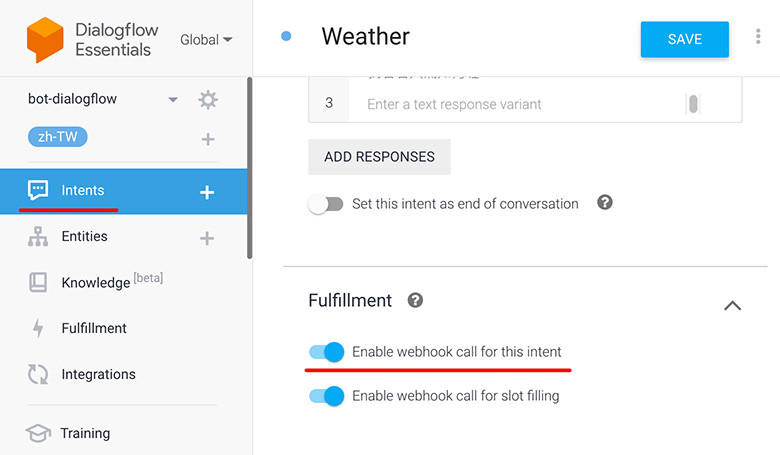
Task: Add a language with plus icon
Action: (208, 139)
